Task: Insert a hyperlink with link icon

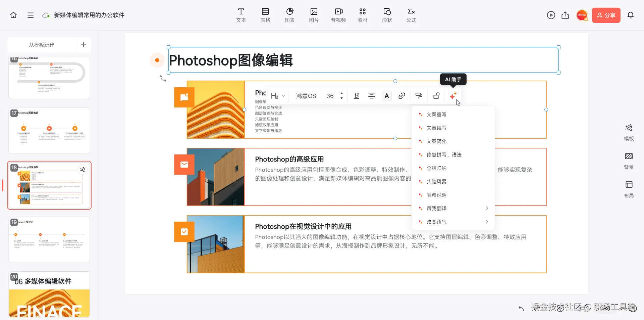Action: coord(401,96)
